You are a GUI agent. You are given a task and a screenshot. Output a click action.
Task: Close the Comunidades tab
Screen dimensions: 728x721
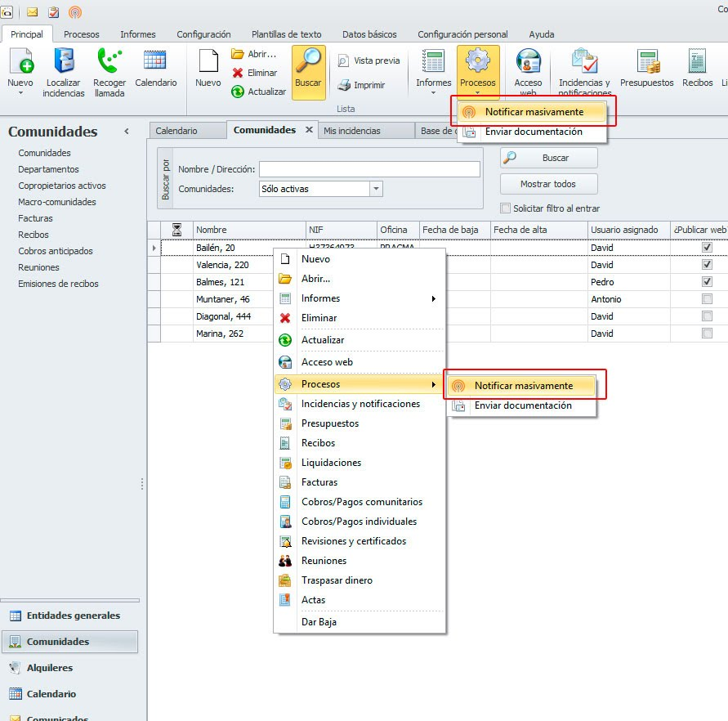[310, 130]
